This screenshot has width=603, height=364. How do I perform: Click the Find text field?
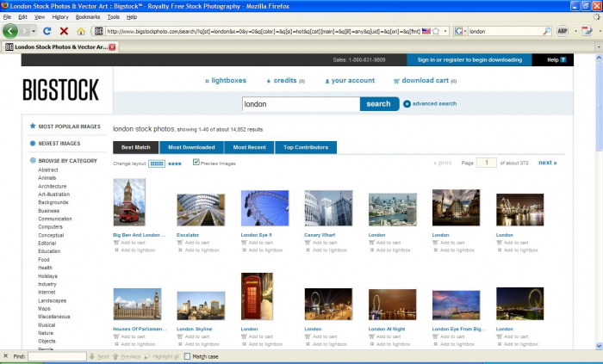[x=57, y=356]
